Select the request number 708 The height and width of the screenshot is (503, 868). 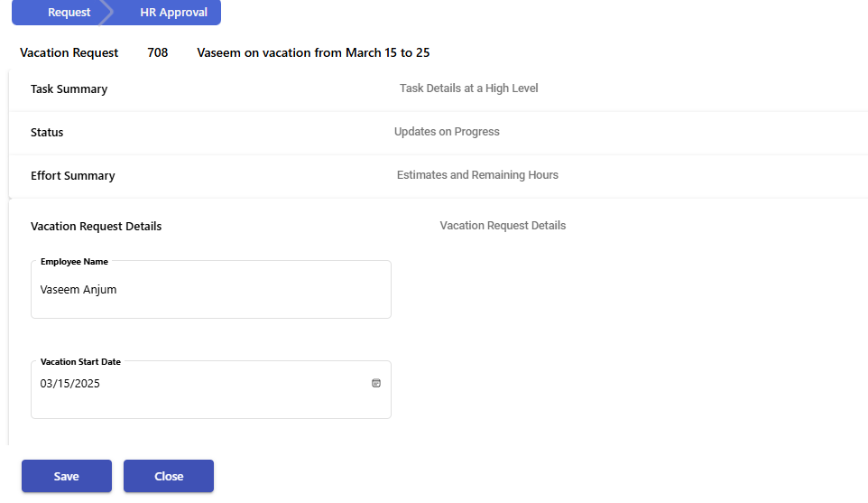coord(158,52)
